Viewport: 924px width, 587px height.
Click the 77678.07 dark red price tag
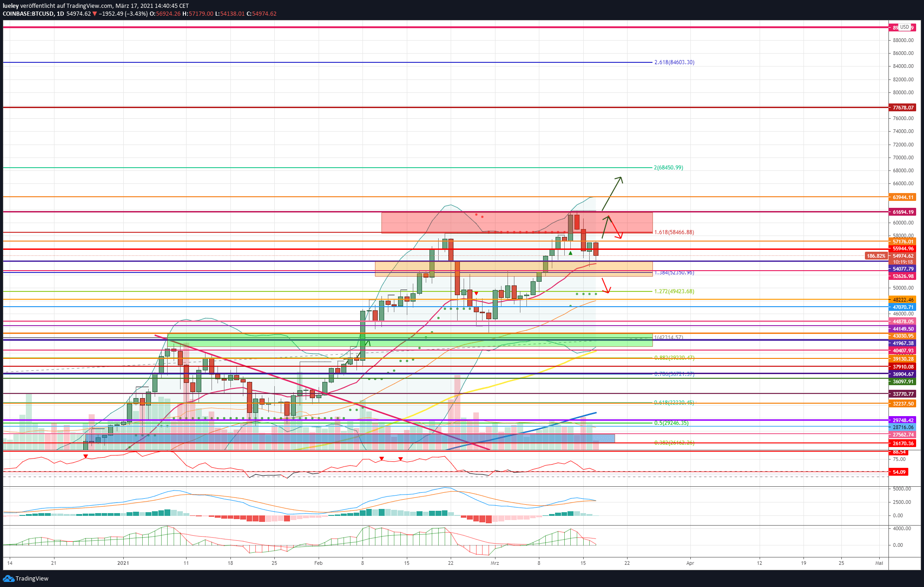pyautogui.click(x=903, y=108)
